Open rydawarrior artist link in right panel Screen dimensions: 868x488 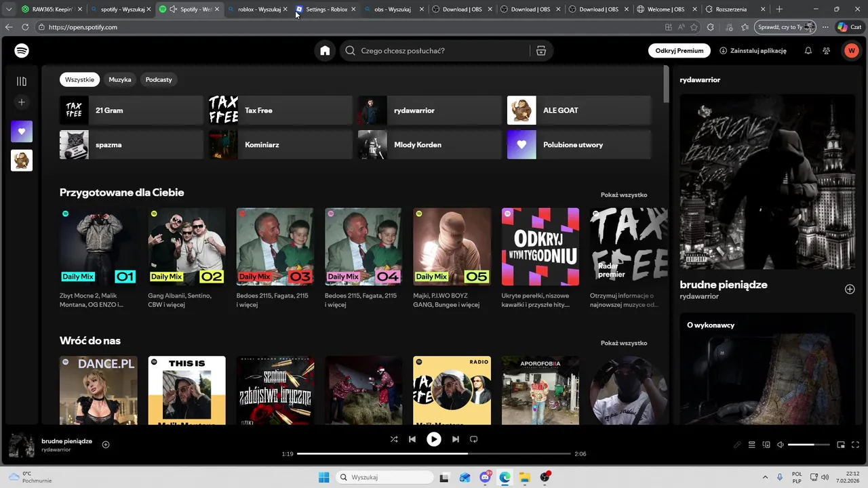[699, 296]
